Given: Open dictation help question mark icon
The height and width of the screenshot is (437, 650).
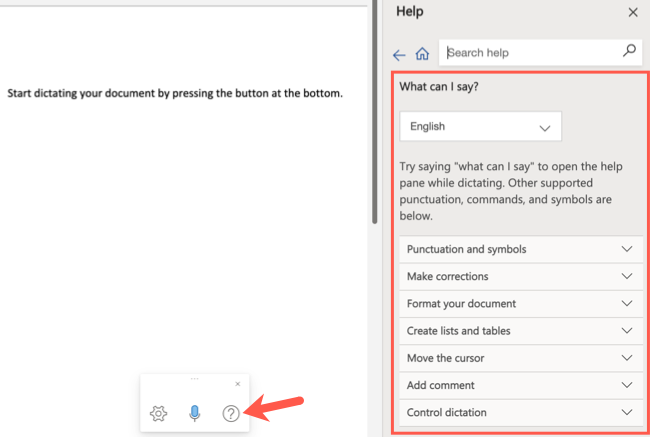Looking at the screenshot, I should pos(231,413).
